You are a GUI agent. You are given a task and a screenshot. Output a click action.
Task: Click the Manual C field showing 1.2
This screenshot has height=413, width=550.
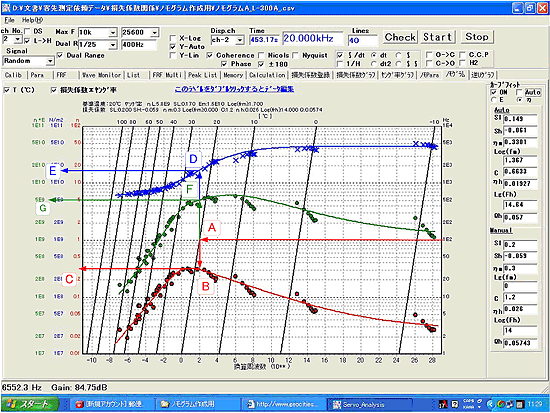coord(520,298)
